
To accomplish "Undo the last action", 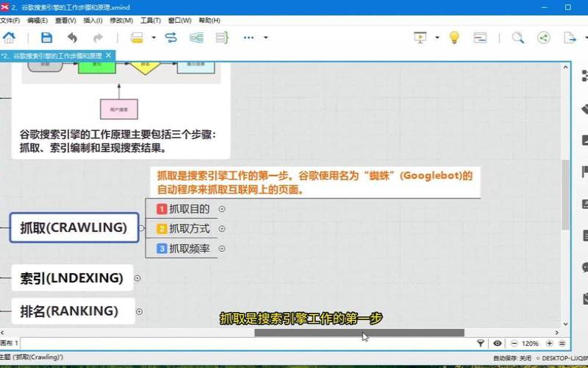I will (x=72, y=38).
